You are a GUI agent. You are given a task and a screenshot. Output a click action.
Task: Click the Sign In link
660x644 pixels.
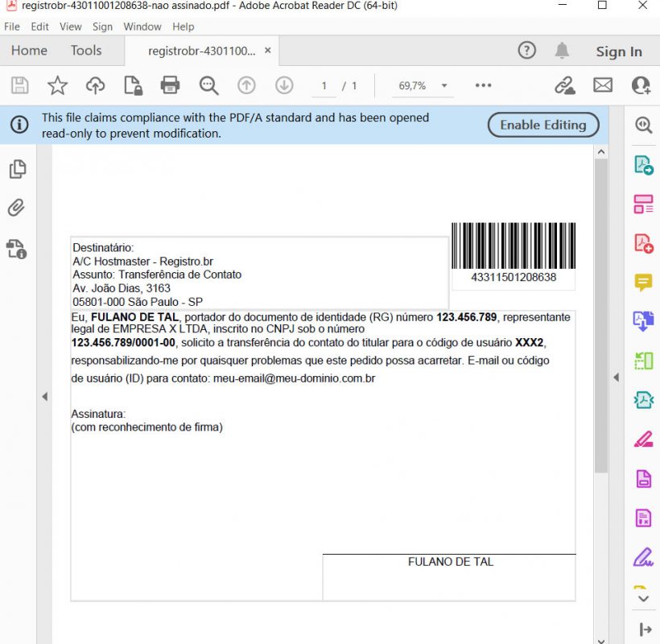(618, 51)
